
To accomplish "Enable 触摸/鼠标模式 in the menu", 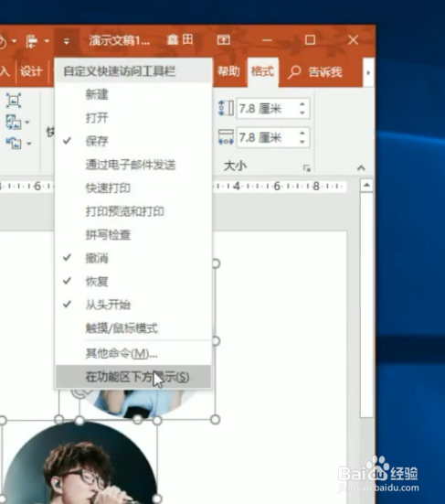I will coord(132,328).
